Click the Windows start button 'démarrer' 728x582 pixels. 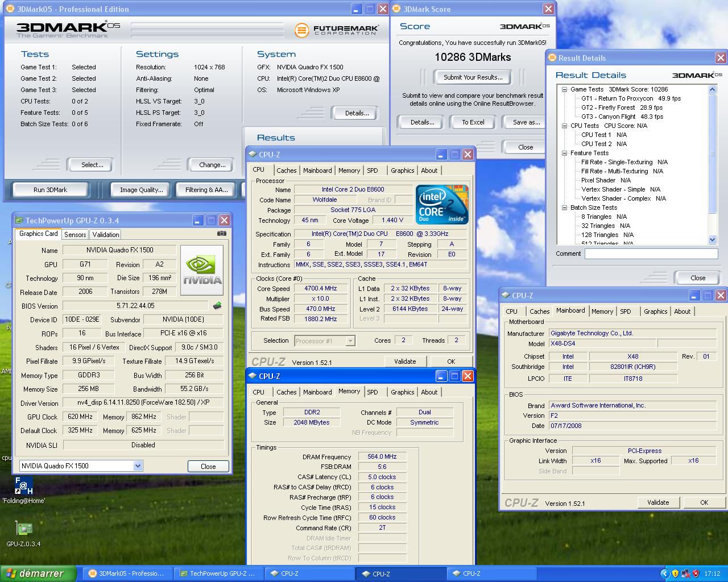(38, 573)
